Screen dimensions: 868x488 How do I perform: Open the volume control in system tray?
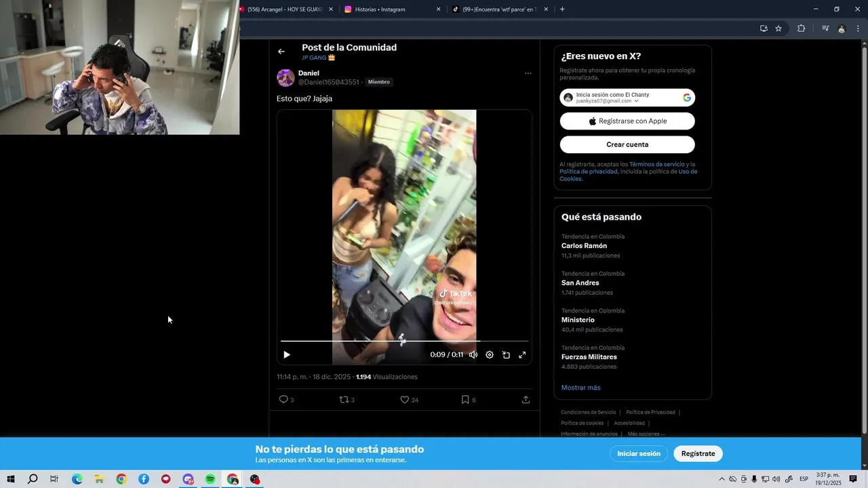tap(776, 479)
